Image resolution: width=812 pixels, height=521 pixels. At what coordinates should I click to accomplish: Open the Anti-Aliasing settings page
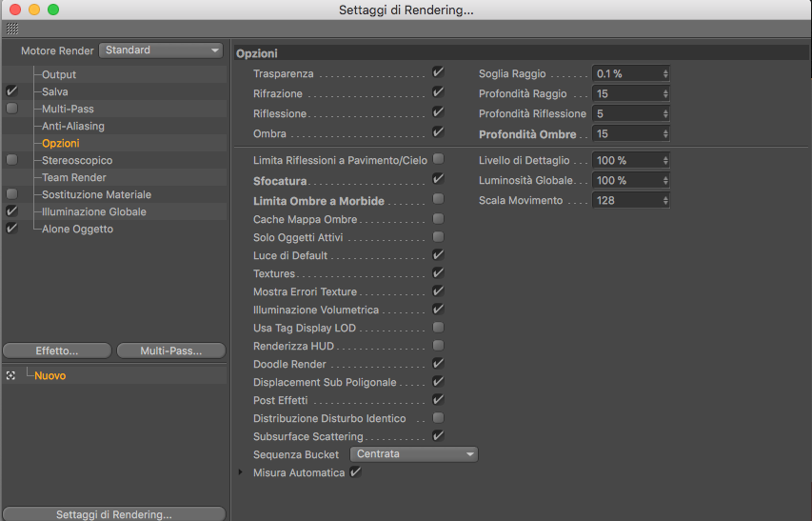tap(73, 126)
